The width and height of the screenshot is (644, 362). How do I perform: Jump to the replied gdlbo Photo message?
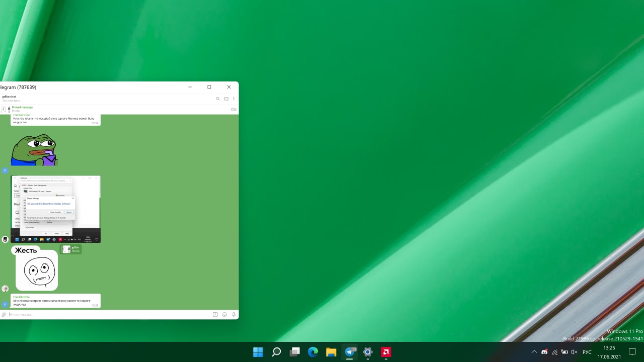click(71, 249)
